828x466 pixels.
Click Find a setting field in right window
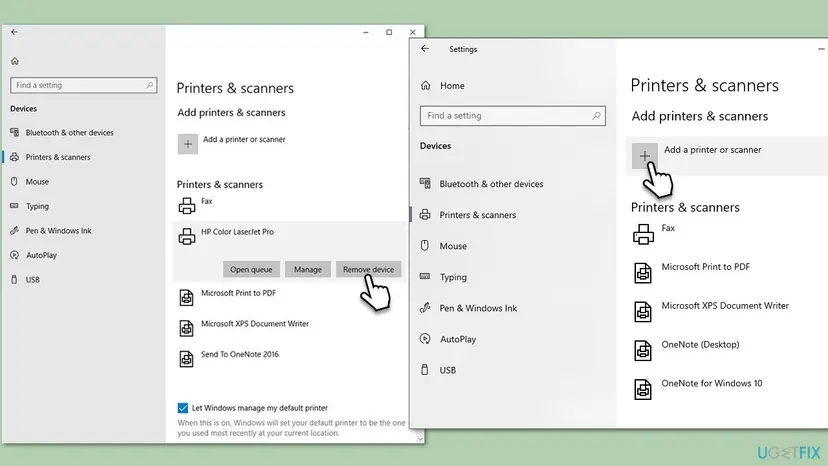tap(512, 116)
